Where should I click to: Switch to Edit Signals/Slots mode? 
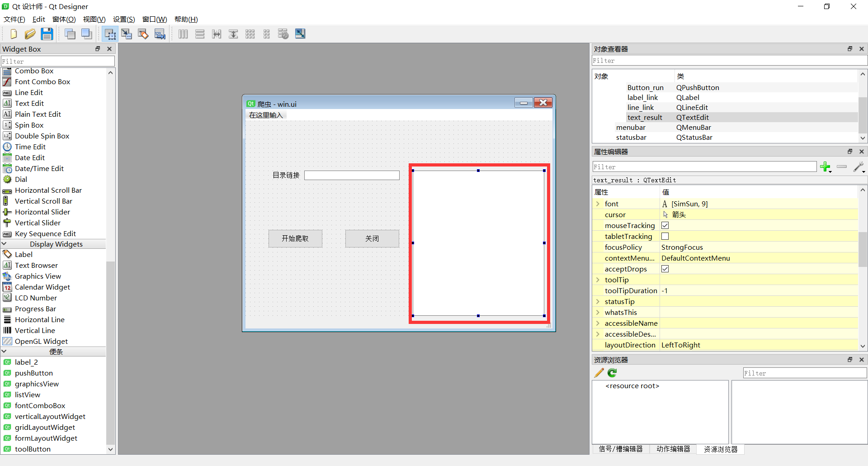[127, 34]
